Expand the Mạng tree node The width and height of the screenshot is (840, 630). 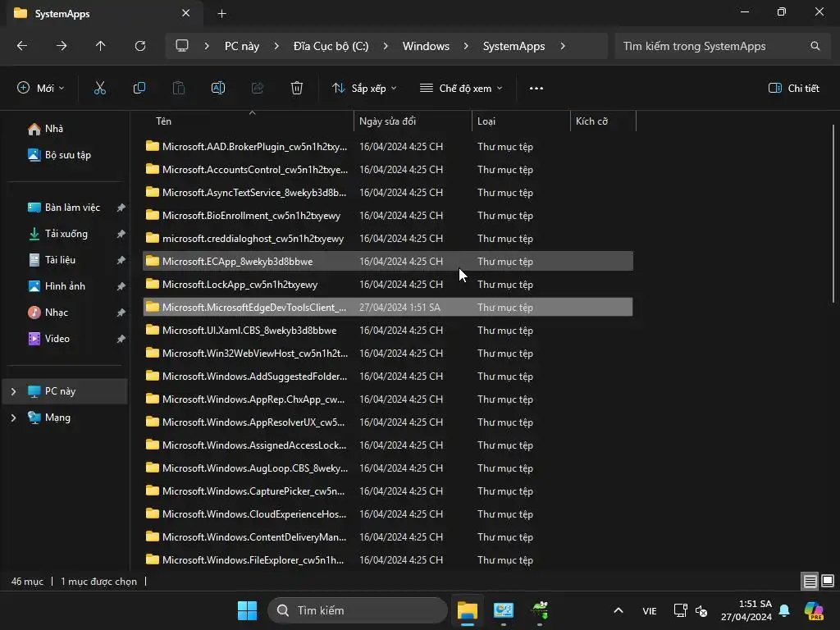[x=13, y=418]
